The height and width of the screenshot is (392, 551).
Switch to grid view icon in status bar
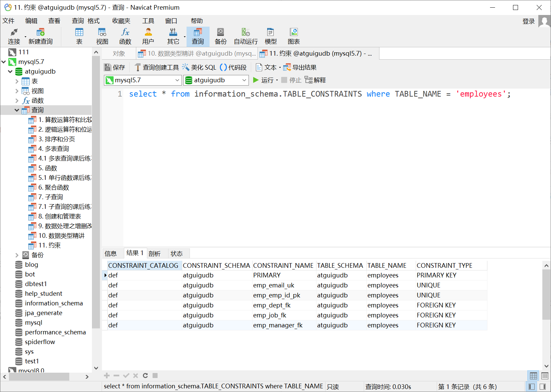[533, 376]
